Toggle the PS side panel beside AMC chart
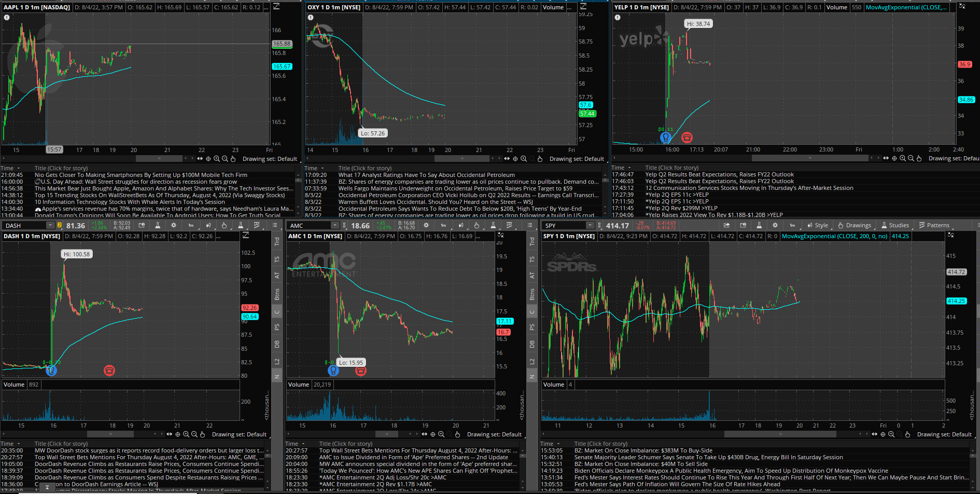This screenshot has height=494, width=980. tap(532, 327)
